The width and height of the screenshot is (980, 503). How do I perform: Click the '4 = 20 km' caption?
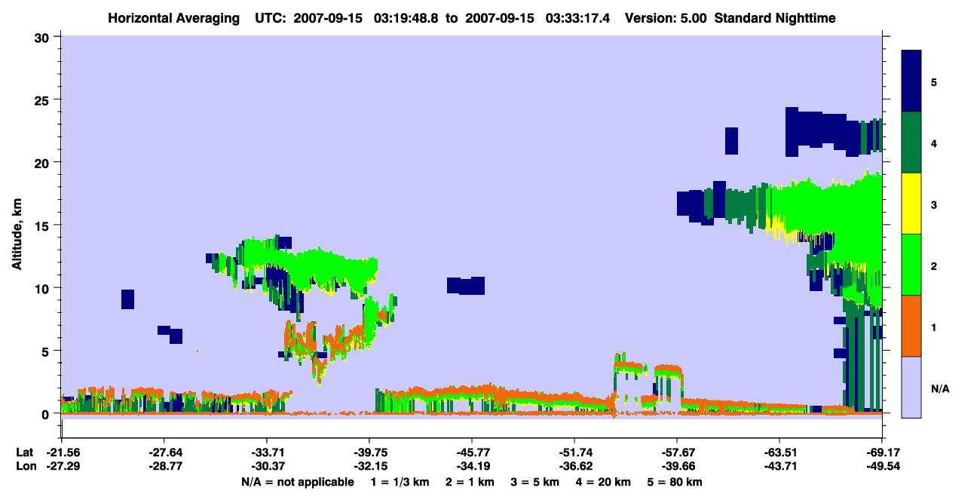click(602, 482)
